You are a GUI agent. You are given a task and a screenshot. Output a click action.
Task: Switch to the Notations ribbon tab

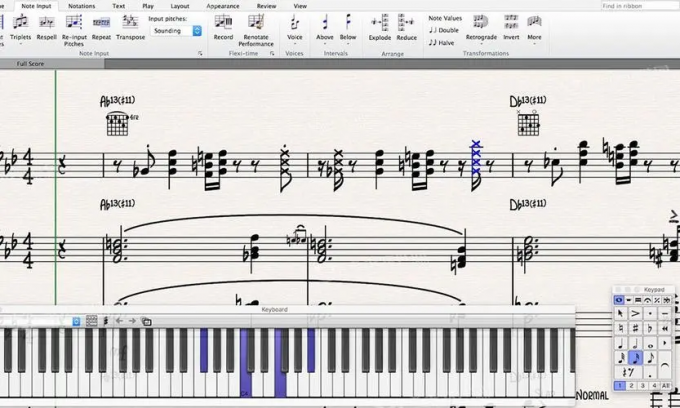click(82, 6)
